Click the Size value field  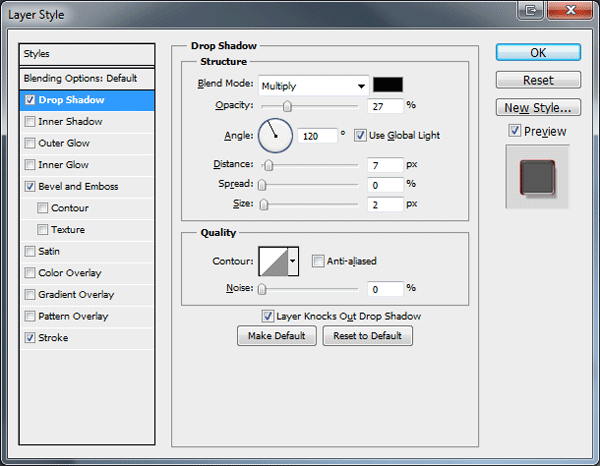[385, 205]
